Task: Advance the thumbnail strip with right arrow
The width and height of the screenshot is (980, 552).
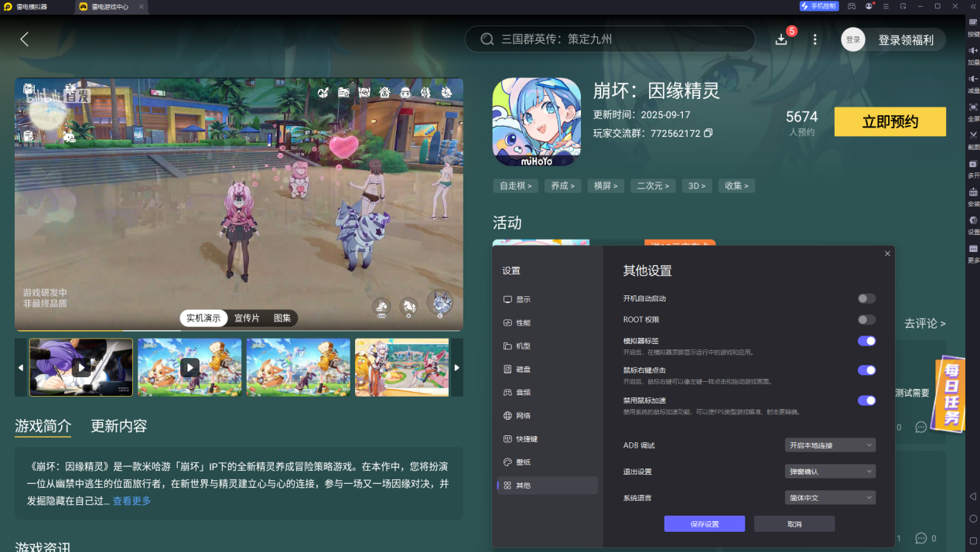Action: click(457, 367)
